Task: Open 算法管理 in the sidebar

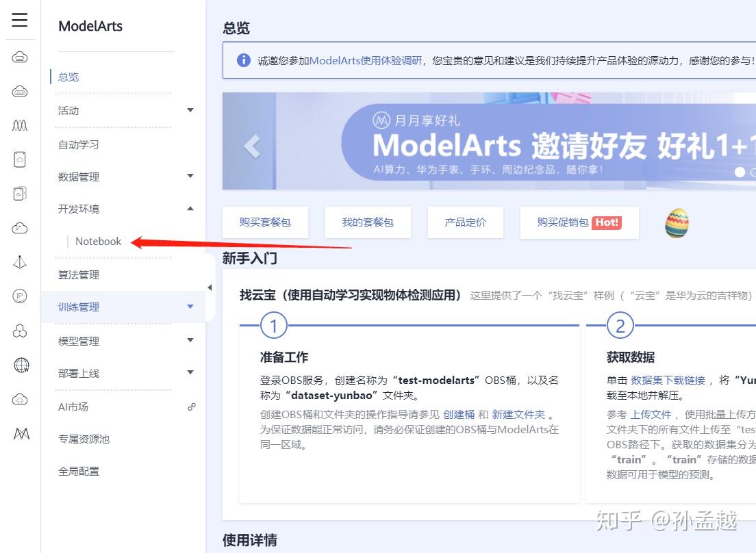Action: [79, 275]
